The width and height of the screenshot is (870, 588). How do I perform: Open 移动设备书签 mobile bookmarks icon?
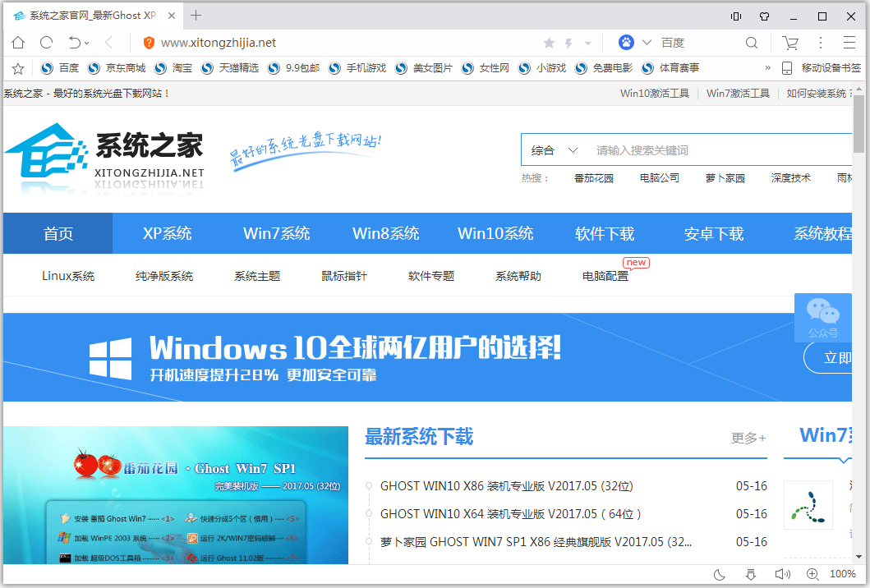(787, 67)
